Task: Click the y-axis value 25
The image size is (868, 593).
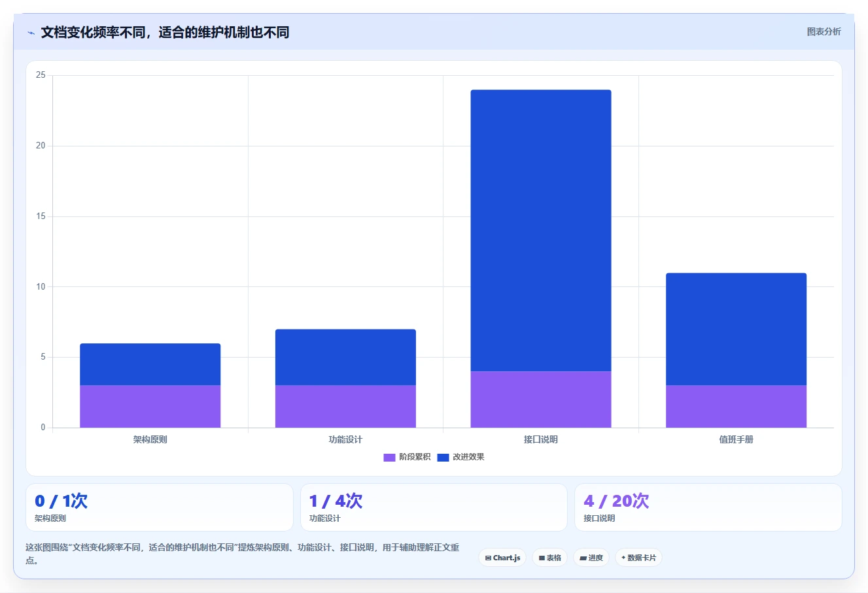Action: click(41, 75)
